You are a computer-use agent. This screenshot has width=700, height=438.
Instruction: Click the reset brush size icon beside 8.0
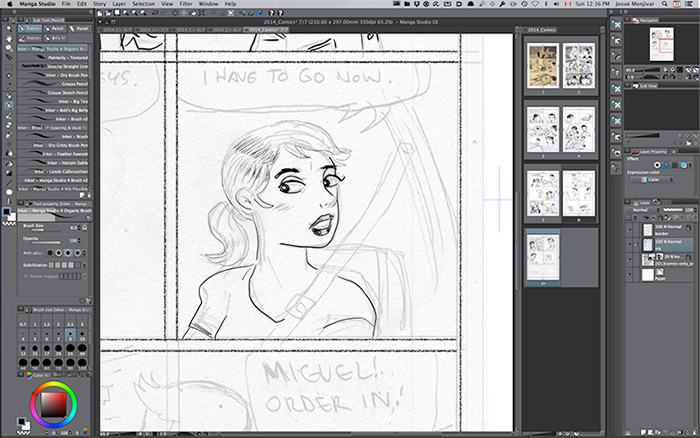85,228
